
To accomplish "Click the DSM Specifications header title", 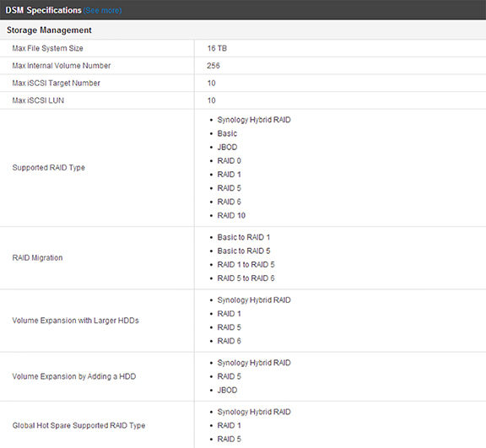I will pos(43,10).
